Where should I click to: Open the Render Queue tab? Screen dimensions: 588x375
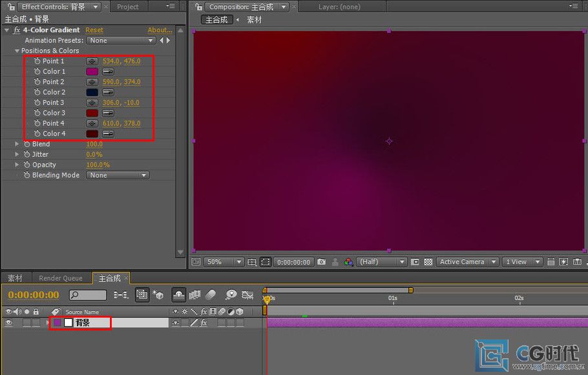click(60, 278)
